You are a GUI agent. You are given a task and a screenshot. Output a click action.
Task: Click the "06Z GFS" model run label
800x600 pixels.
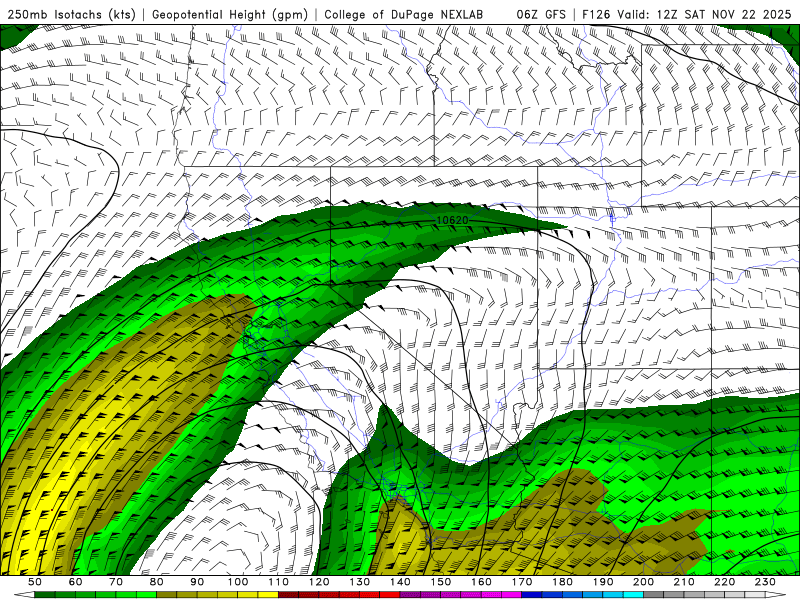pos(541,15)
